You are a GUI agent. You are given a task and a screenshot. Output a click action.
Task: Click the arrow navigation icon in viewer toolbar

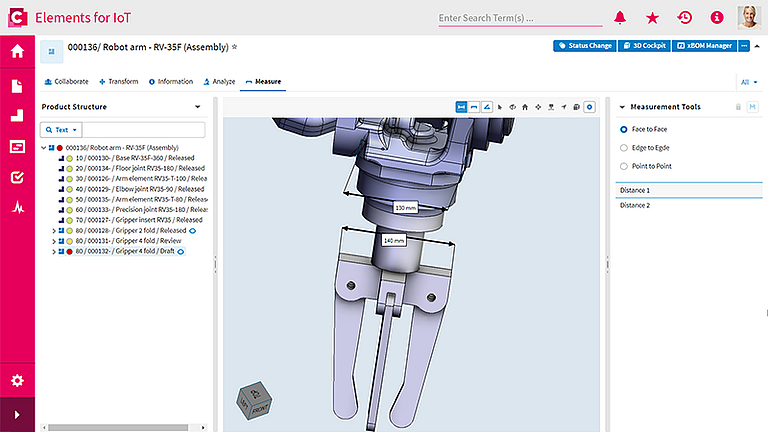564,107
